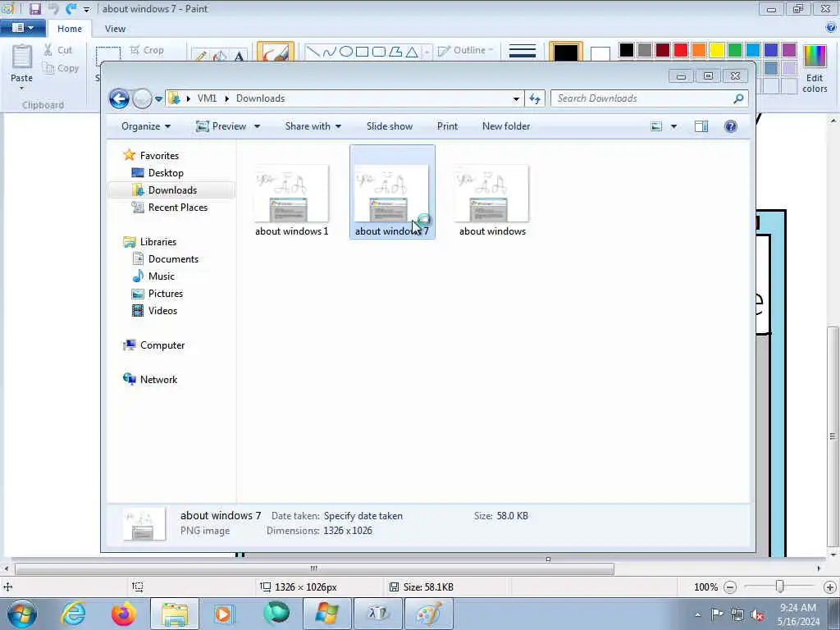Open the Brushes tool in Paint
The image size is (840, 630).
(x=276, y=52)
